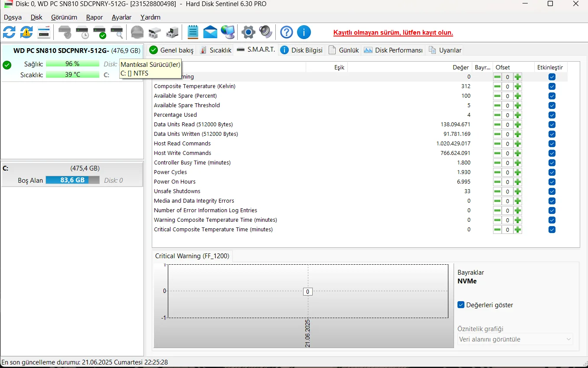Toggle Etkinleştir for Media and Data Integrity Errors
The width and height of the screenshot is (588, 368).
552,201
